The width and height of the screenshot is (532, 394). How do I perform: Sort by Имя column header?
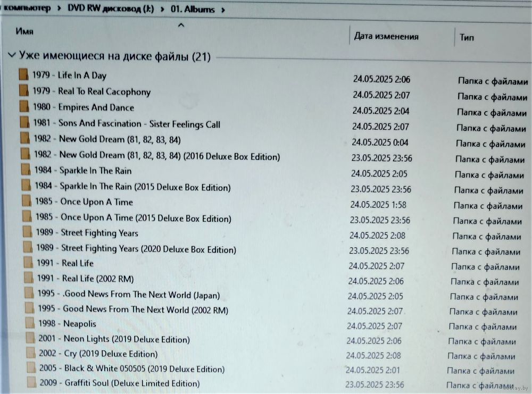tap(24, 31)
